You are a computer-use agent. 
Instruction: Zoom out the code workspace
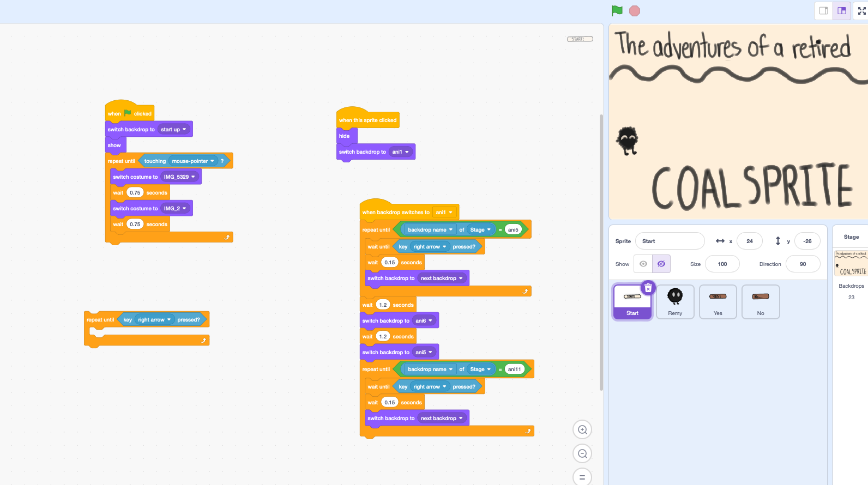tap(582, 453)
